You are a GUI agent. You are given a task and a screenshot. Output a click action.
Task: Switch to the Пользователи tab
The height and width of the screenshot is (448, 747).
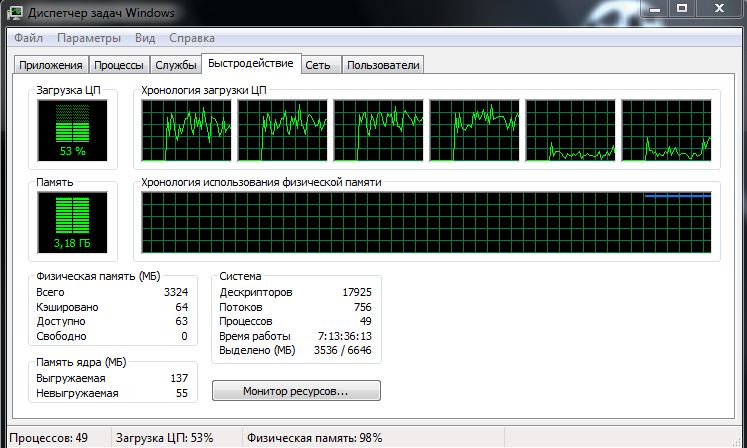383,65
